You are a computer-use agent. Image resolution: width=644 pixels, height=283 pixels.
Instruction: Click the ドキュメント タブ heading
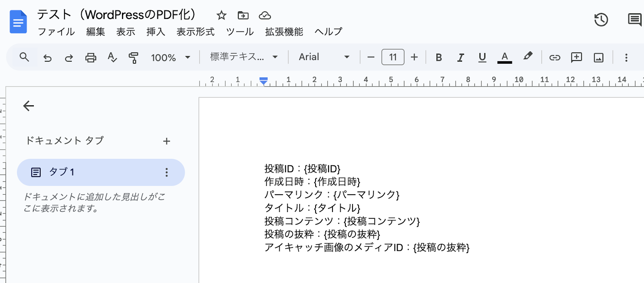point(65,140)
